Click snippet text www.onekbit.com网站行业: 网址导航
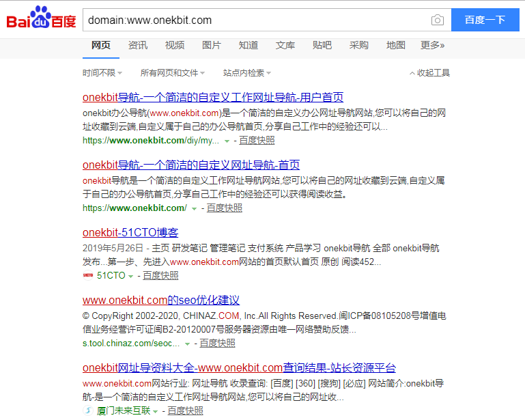This screenshot has width=525, height=420. pos(263,390)
